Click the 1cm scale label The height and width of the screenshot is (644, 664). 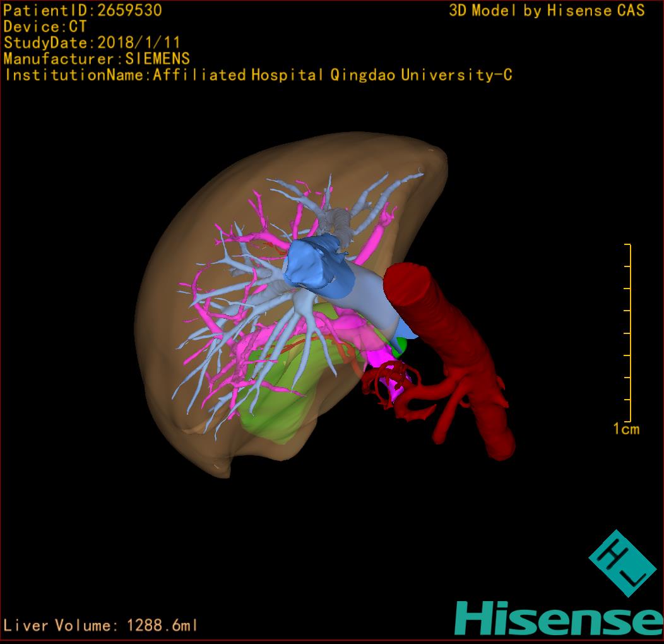[x=625, y=430]
